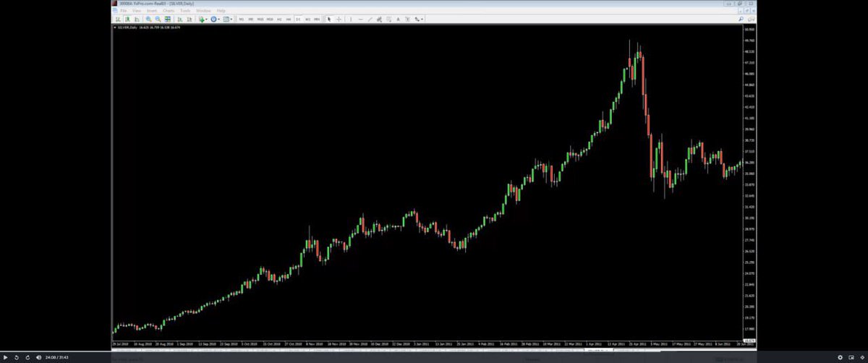The width and height of the screenshot is (868, 363).
Task: Click the arrows objects icon
Action: point(417,20)
